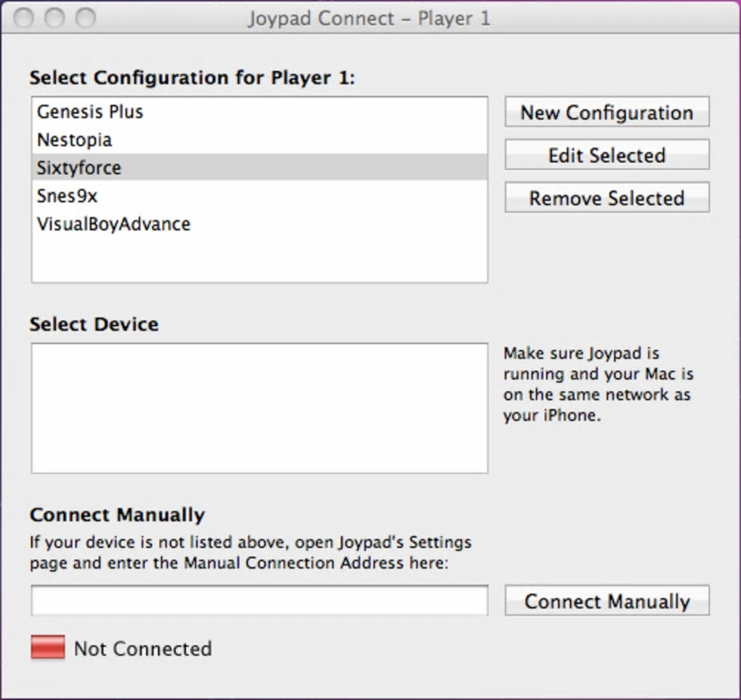
Task: Click the Not Connected status label
Action: click(x=143, y=648)
